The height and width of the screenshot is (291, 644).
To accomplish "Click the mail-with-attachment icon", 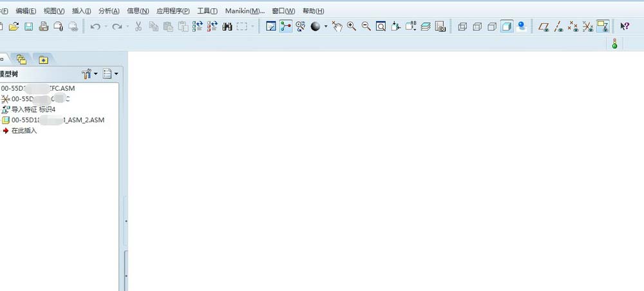I will tap(59, 26).
